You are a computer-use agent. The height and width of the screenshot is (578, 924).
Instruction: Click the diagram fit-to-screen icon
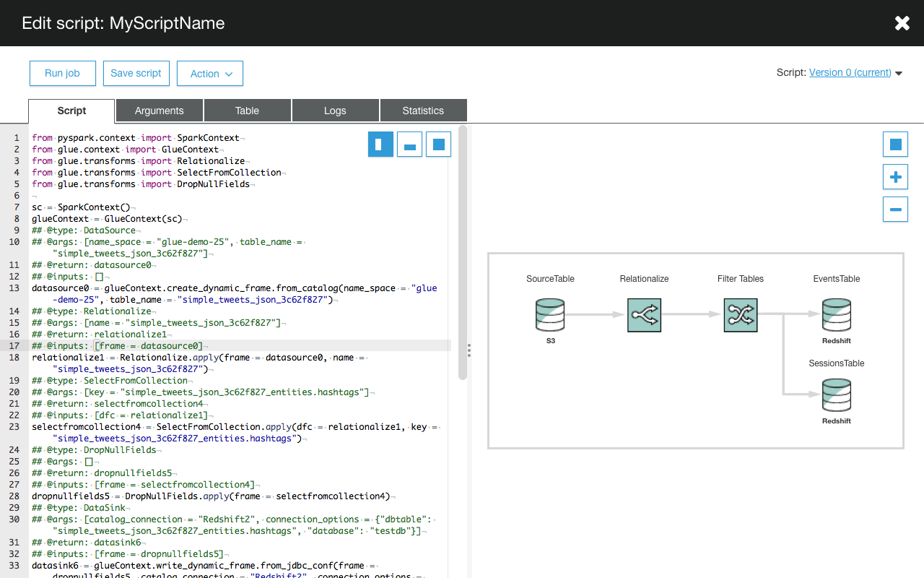coord(895,144)
